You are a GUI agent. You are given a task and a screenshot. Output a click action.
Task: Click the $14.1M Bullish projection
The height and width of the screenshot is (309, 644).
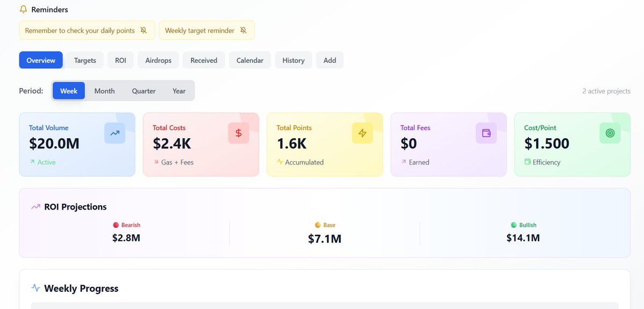coord(523,238)
